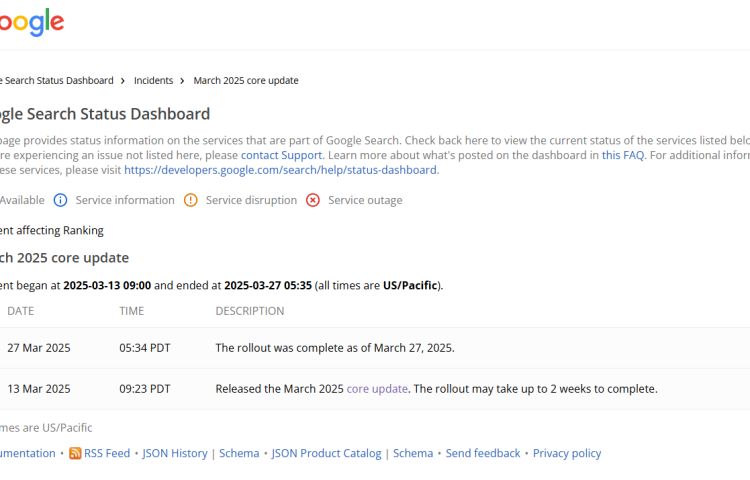This screenshot has width=750, height=480.
Task: Open the this FAQ link
Action: (623, 155)
